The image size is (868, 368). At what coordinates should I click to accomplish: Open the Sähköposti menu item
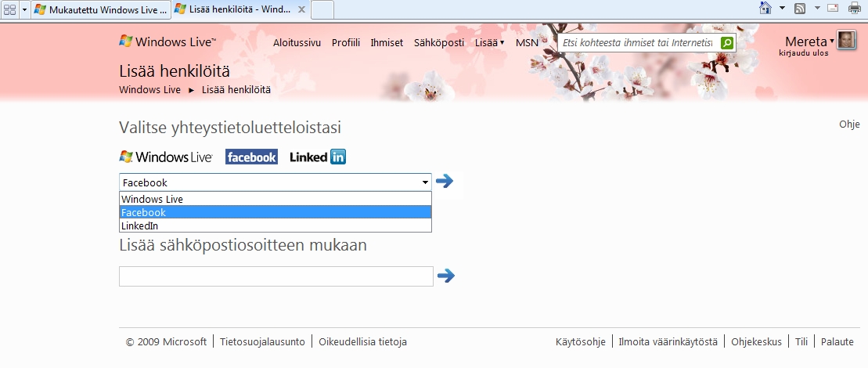[438, 43]
